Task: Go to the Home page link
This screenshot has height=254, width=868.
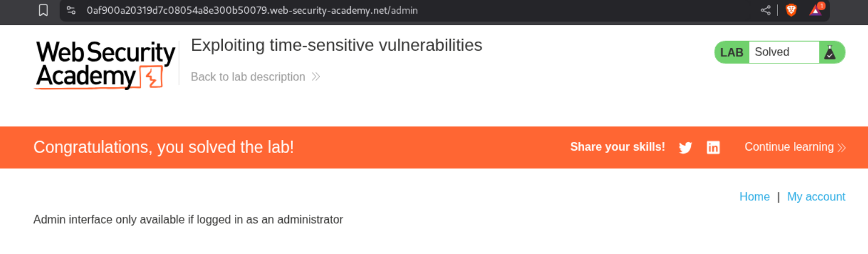Action: [754, 197]
